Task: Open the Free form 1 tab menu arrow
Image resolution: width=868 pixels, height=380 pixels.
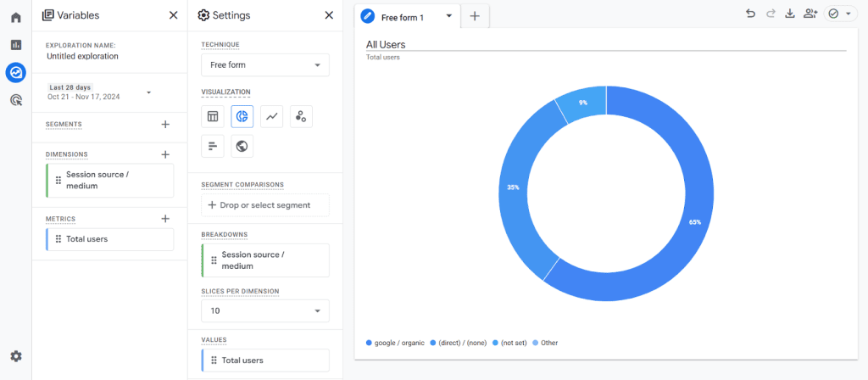Action: point(448,16)
